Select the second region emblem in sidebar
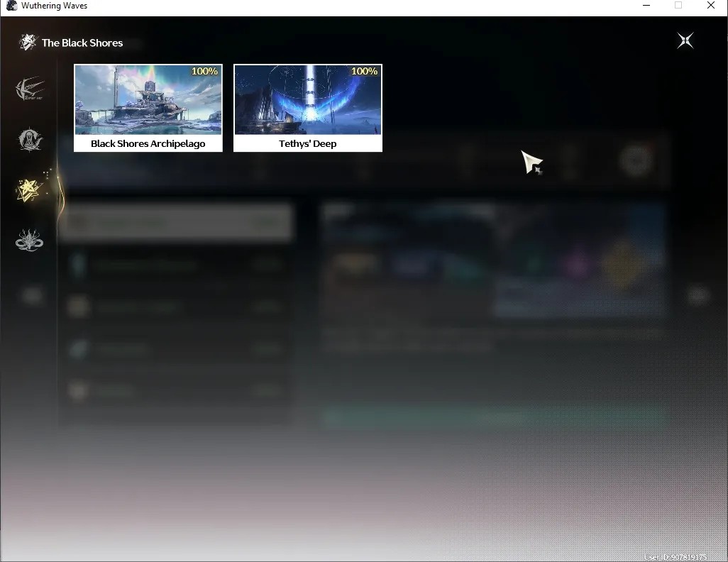 point(30,140)
